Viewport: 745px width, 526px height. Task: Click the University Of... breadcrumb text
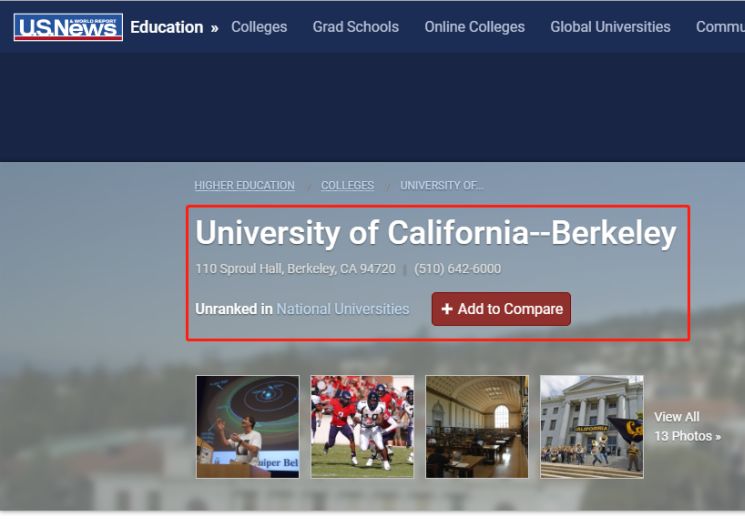[442, 185]
